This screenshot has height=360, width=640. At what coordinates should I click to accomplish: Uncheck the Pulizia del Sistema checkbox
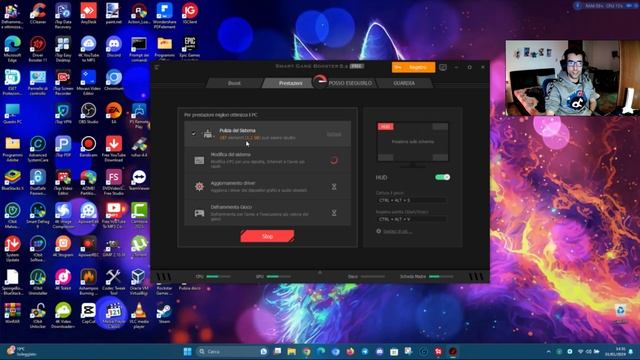pyautogui.click(x=194, y=133)
